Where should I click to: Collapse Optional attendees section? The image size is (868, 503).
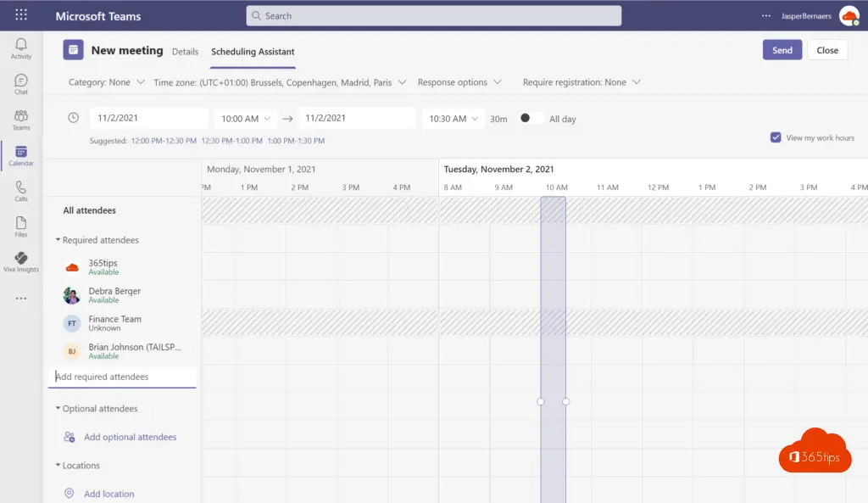pos(58,408)
